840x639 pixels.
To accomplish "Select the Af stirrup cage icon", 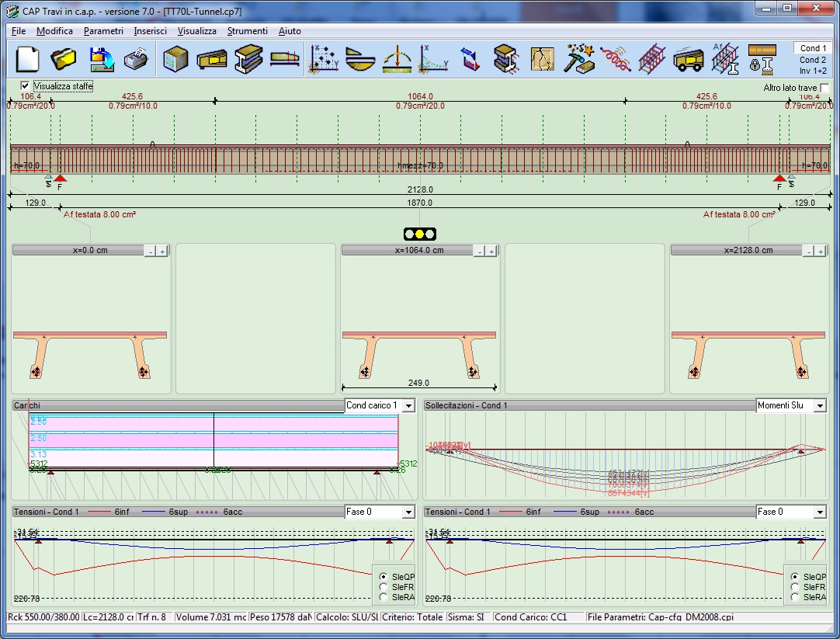I will click(725, 59).
